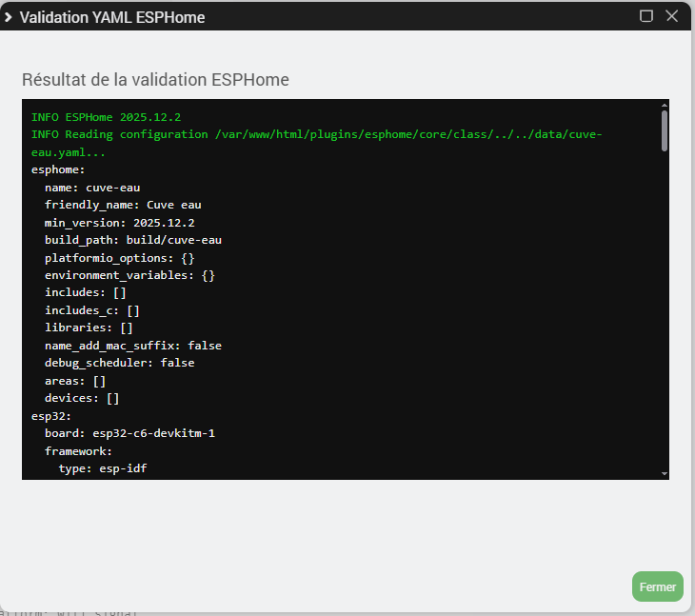Screen dimensions: 695x616
Task: Maximize the Validation YAML ESPHome dialog
Action: coord(646,16)
